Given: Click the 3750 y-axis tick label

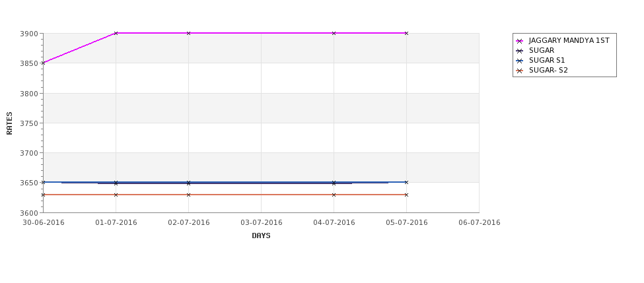Looking at the screenshot, I should (29, 123).
